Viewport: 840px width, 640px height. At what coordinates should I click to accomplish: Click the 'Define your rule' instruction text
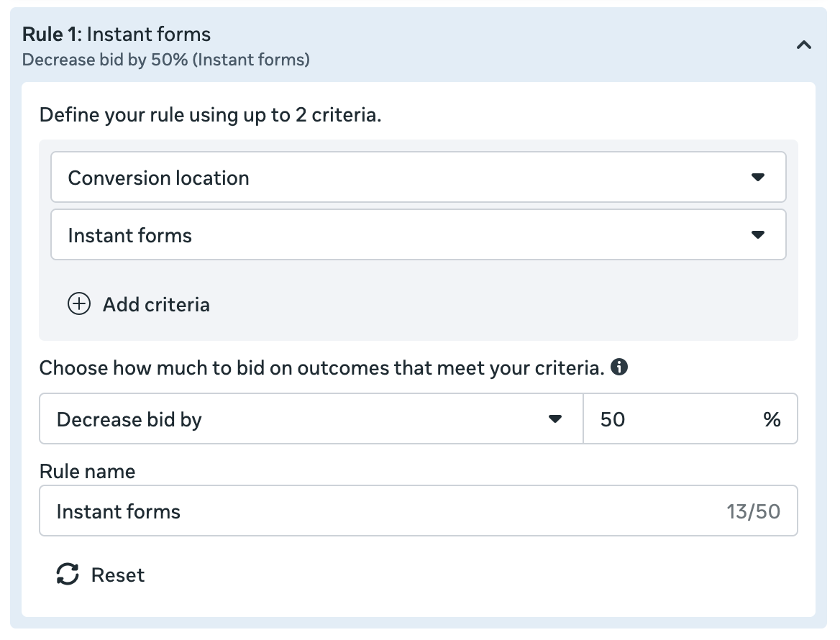(210, 114)
